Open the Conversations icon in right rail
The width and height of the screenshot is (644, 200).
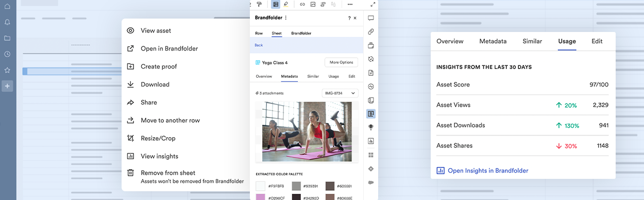point(371,18)
